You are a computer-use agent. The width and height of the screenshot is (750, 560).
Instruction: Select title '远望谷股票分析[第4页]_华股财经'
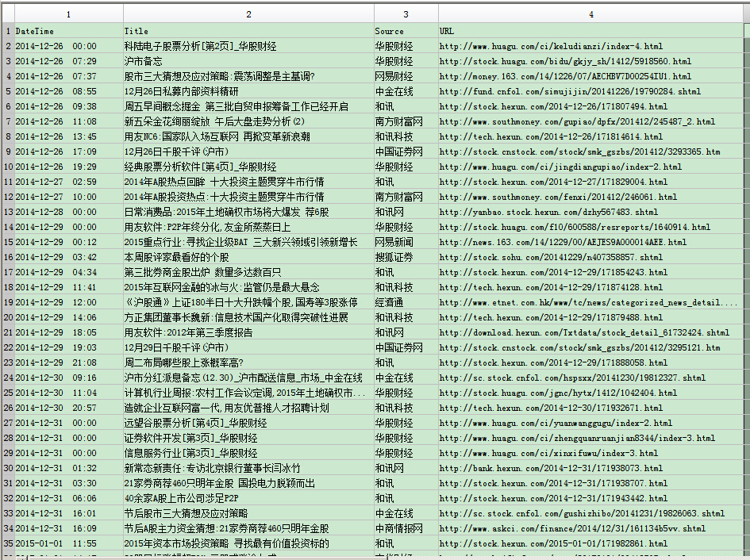coord(248,423)
